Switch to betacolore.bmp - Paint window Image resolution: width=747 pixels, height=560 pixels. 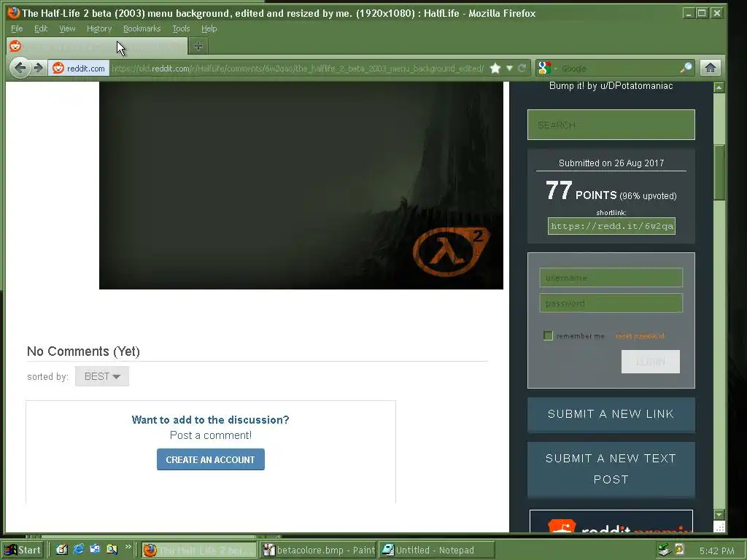(x=319, y=550)
